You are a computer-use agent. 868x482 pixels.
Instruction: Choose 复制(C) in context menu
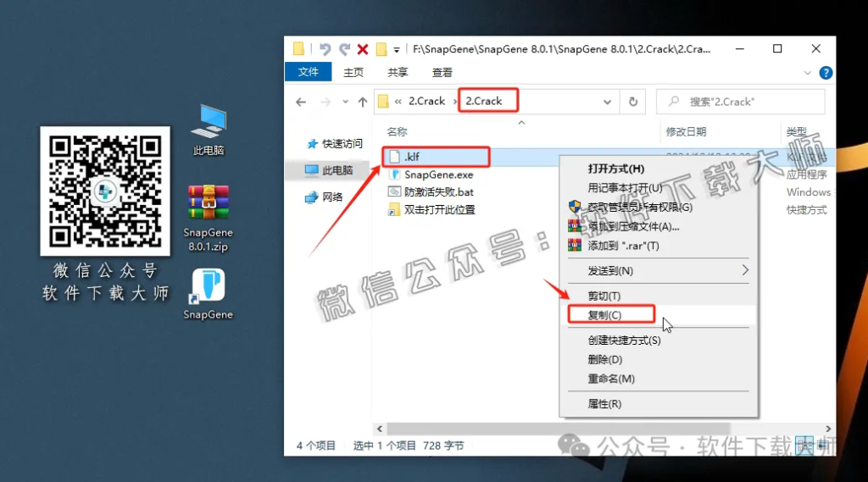coord(604,315)
